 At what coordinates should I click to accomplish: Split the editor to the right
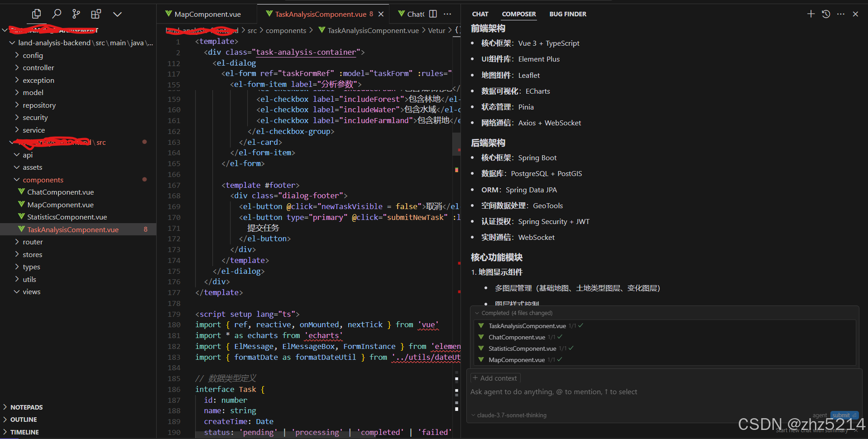coord(433,14)
